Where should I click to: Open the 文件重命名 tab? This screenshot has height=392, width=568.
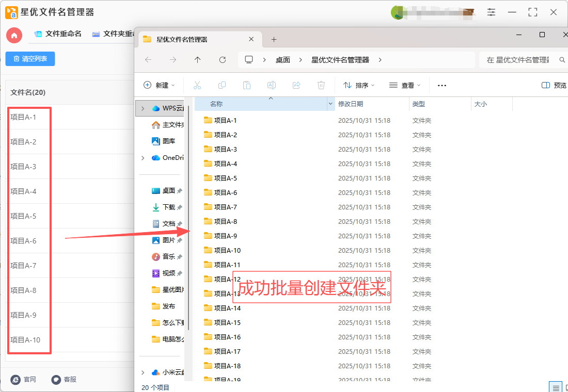coord(58,34)
